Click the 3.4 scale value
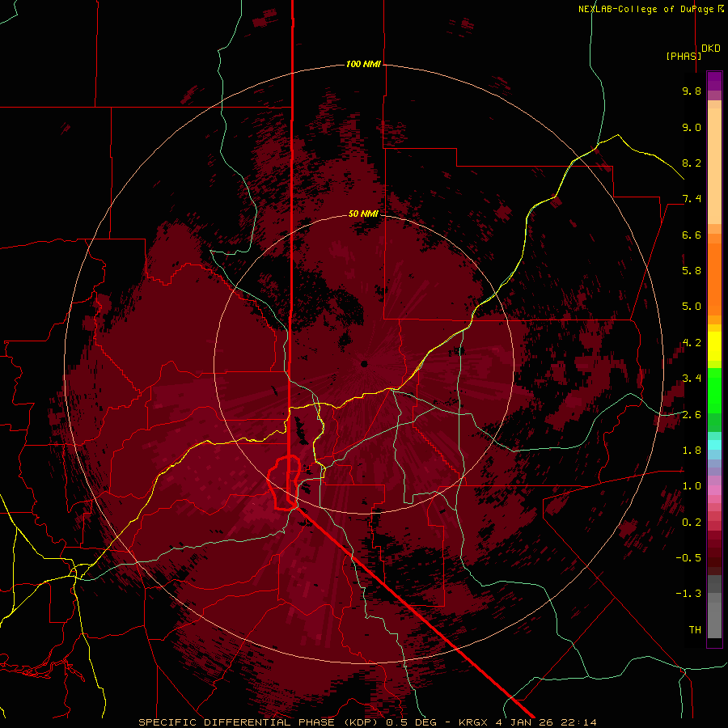 click(692, 379)
